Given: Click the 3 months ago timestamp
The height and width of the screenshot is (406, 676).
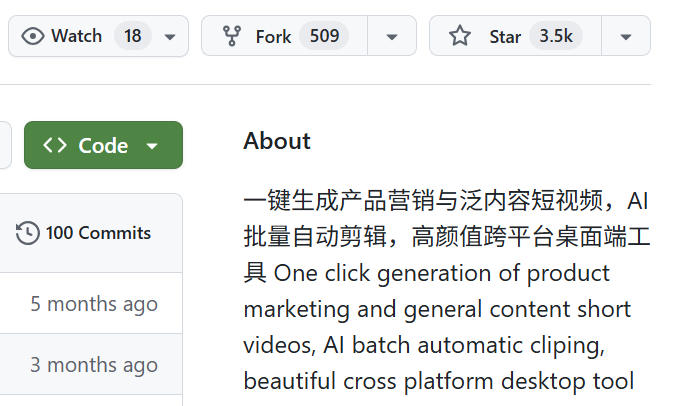Looking at the screenshot, I should (93, 365).
